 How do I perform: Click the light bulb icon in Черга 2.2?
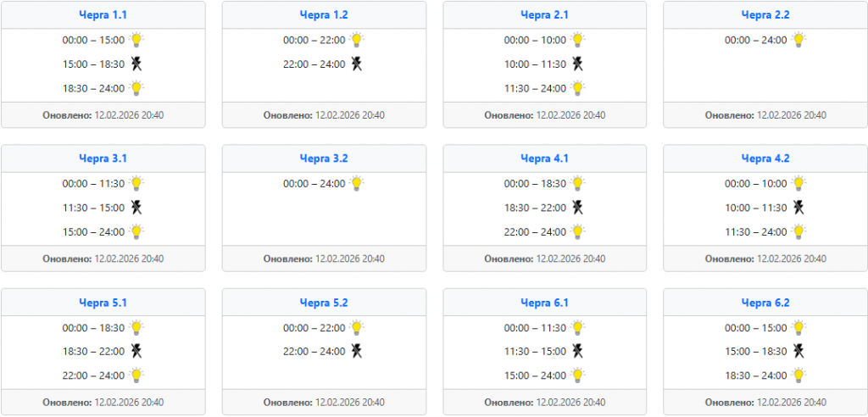pos(798,40)
